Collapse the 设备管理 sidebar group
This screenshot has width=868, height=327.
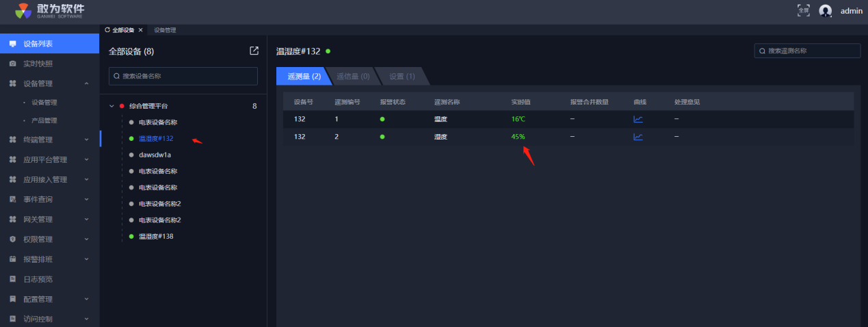(x=86, y=83)
